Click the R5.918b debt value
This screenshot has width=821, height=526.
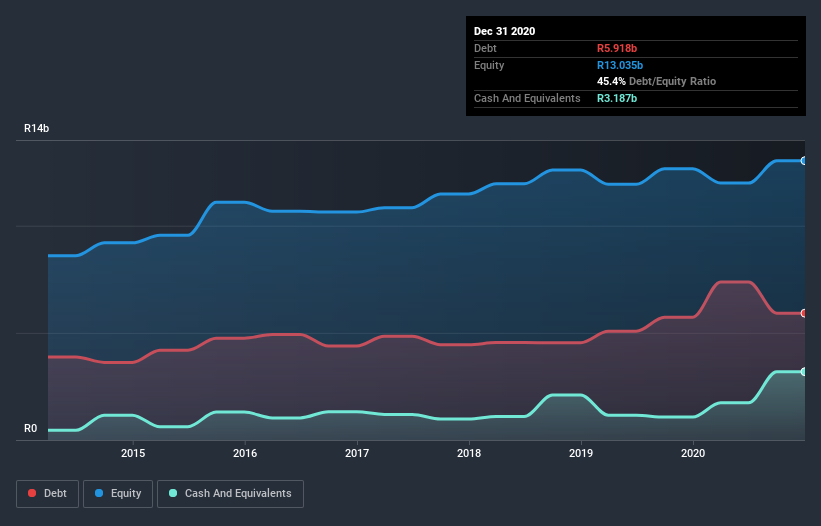617,48
